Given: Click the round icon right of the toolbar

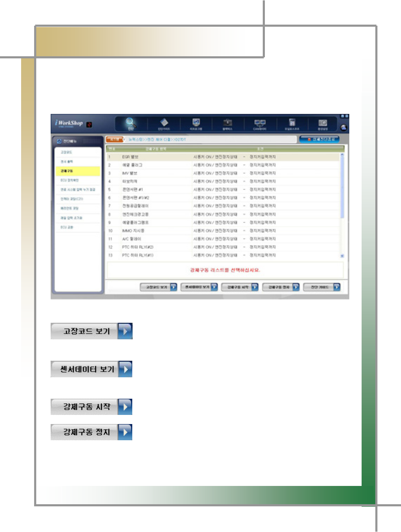Looking at the screenshot, I should click(344, 128).
